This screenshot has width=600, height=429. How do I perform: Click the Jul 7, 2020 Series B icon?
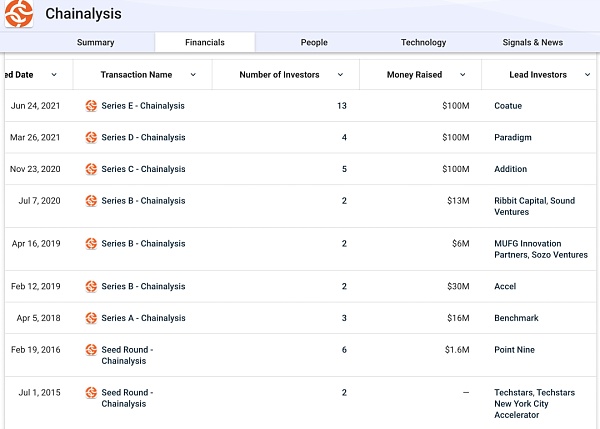click(91, 201)
